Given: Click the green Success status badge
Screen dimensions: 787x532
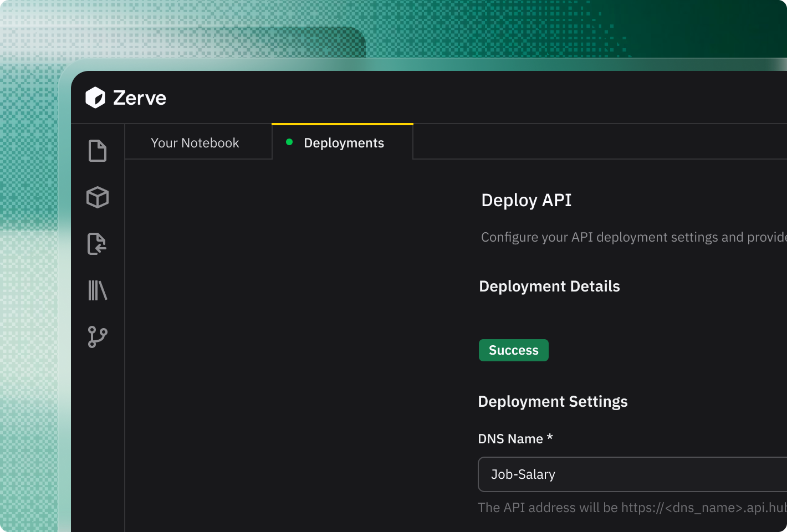Looking at the screenshot, I should (x=513, y=350).
